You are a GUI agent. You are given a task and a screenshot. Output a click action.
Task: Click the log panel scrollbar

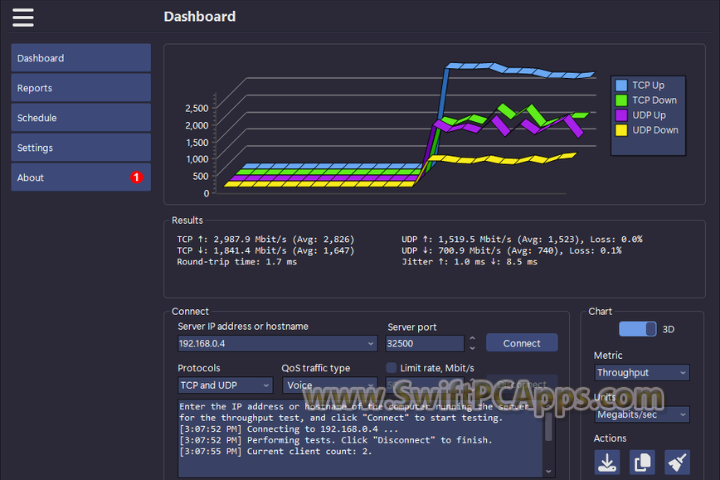(548, 427)
